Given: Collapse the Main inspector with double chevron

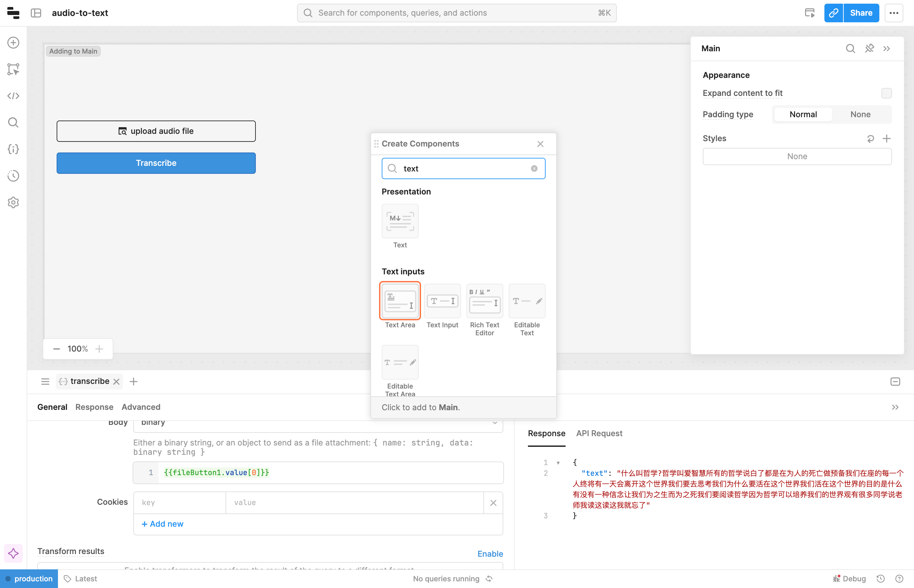Looking at the screenshot, I should (x=886, y=49).
